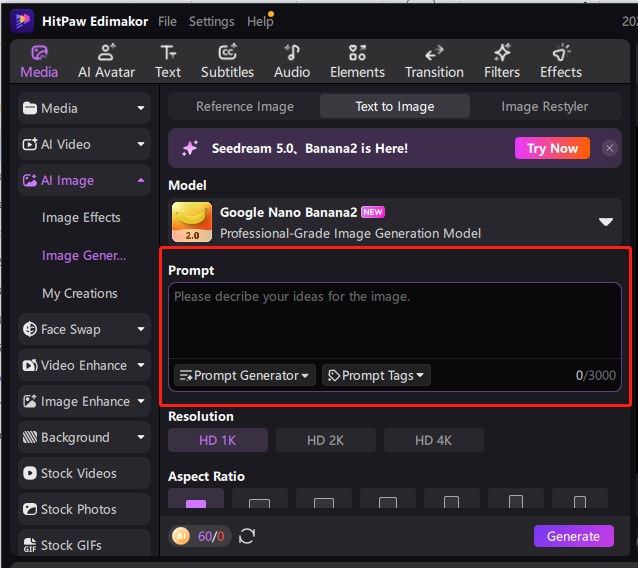Image resolution: width=638 pixels, height=568 pixels.
Task: Open the Elements panel
Action: click(x=357, y=61)
